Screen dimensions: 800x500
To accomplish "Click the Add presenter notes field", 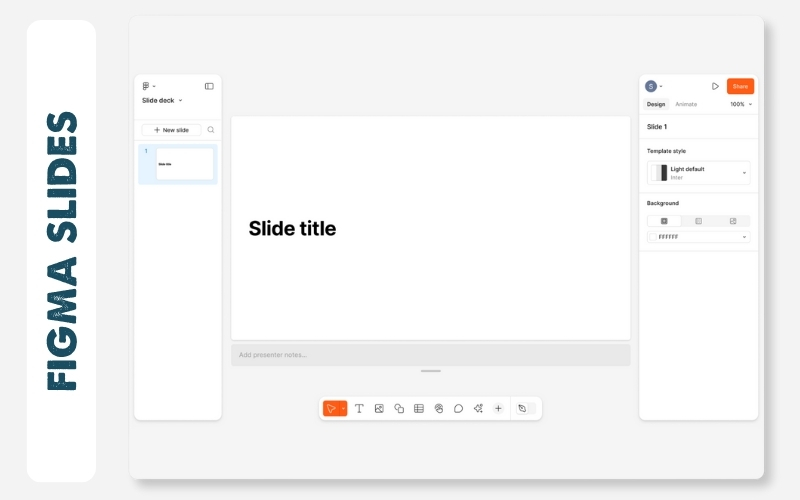I will (x=431, y=355).
